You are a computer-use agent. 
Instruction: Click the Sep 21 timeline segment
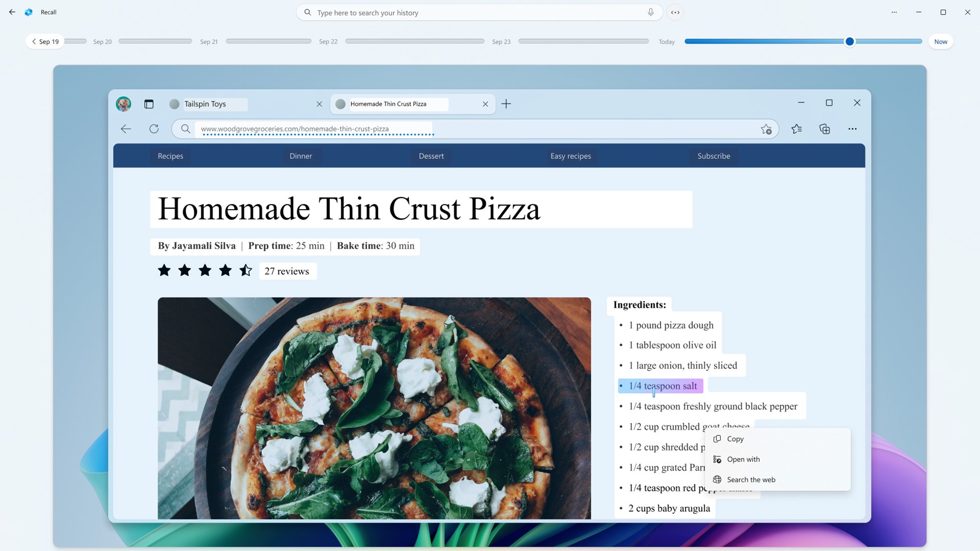[269, 42]
